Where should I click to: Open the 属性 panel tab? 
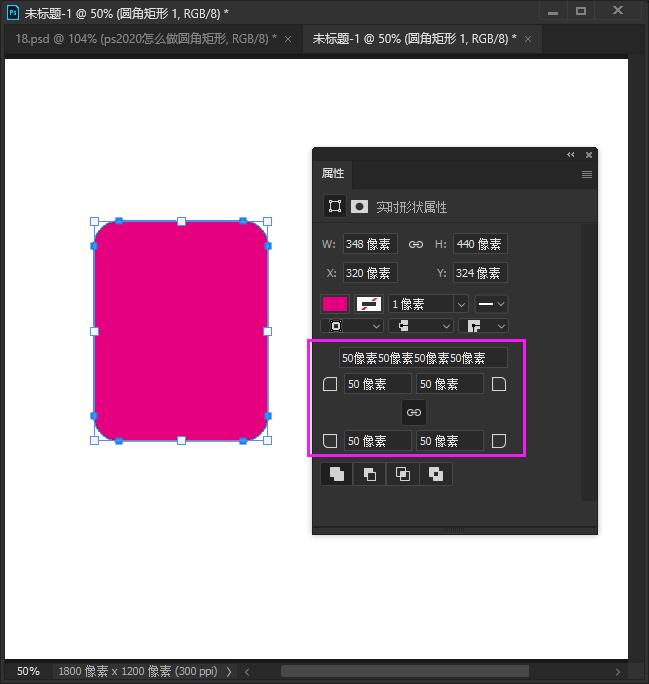pyautogui.click(x=333, y=174)
